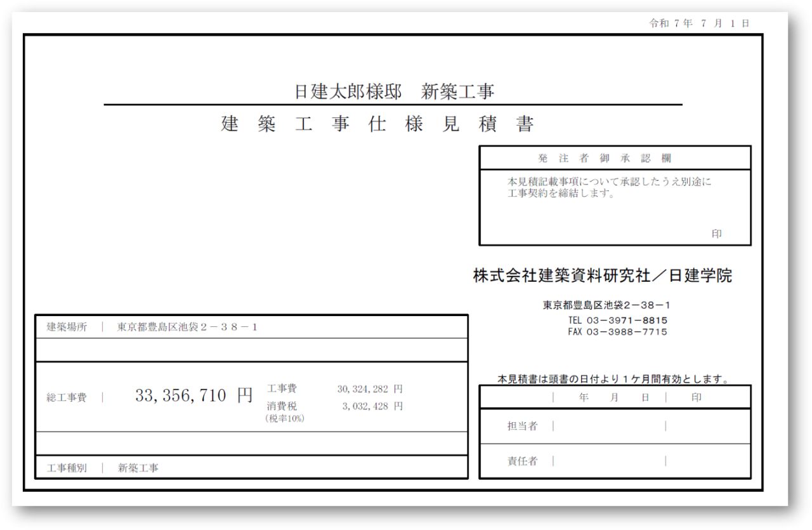
Task: Click the TEL 03-3971-8815 line
Action: pos(617,320)
